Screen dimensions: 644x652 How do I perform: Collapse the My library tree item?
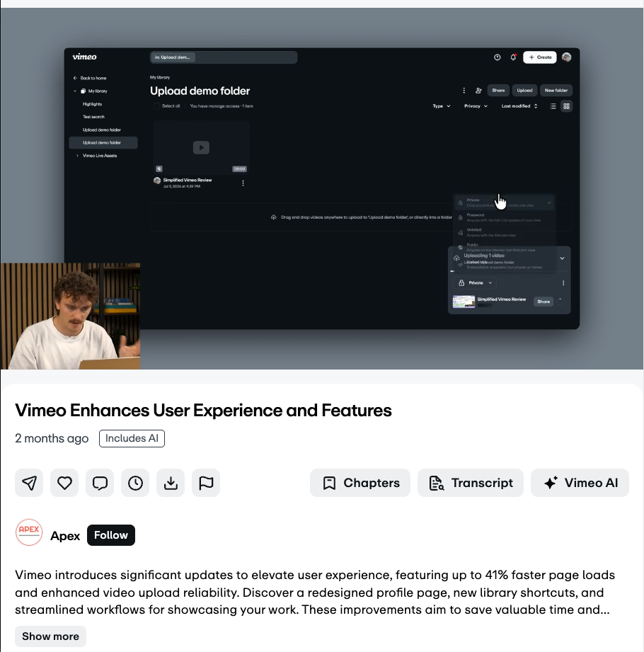75,91
